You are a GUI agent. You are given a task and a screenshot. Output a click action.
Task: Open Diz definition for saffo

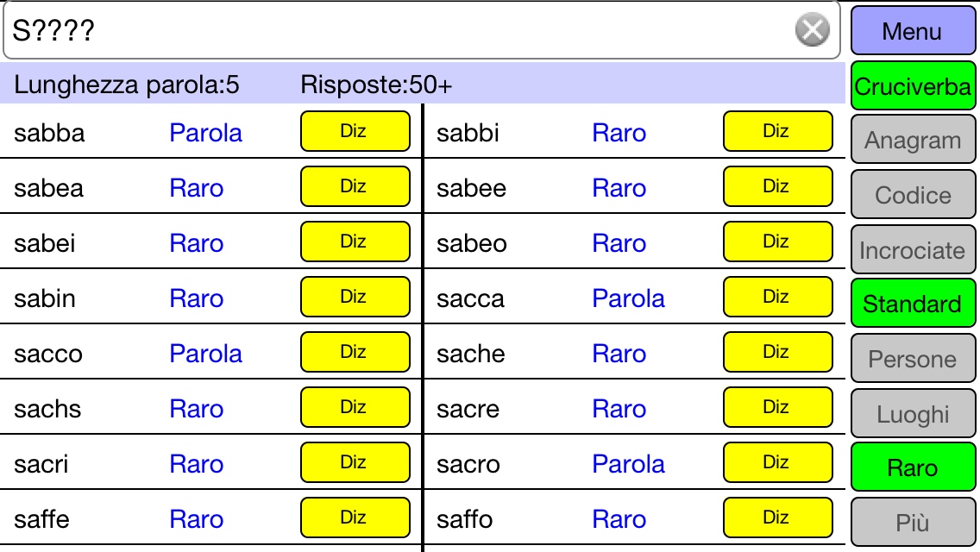coord(777,517)
